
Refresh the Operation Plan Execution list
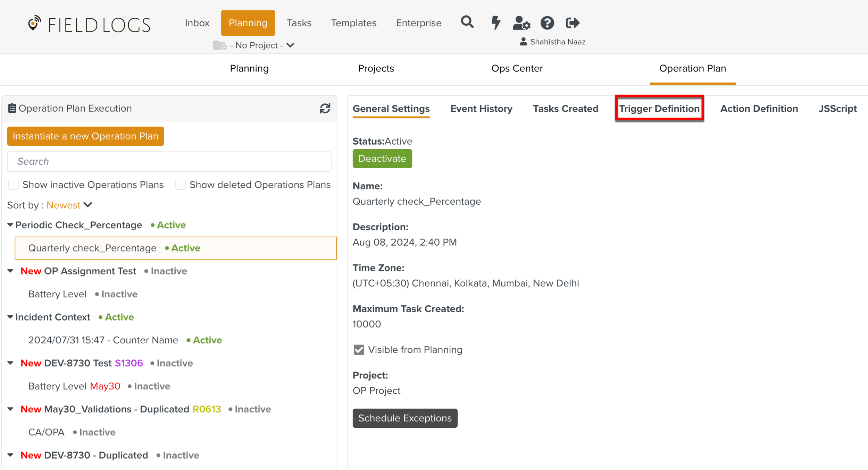[x=325, y=109]
